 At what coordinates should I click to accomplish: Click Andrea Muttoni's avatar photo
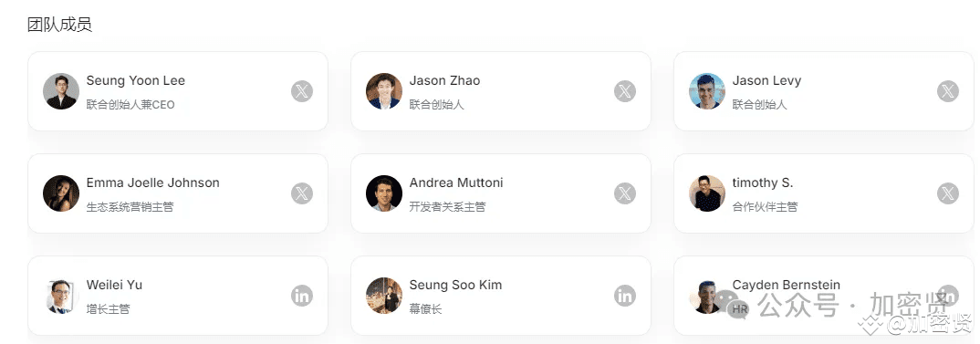(x=384, y=193)
